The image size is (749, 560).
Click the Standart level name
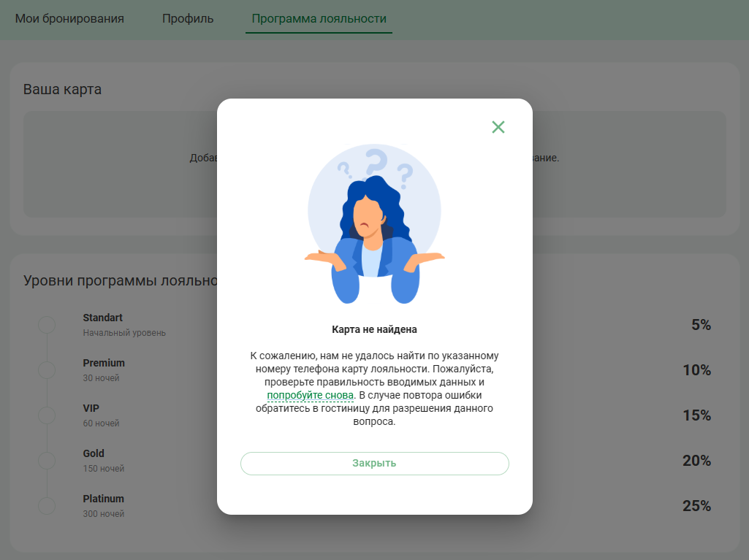click(103, 318)
